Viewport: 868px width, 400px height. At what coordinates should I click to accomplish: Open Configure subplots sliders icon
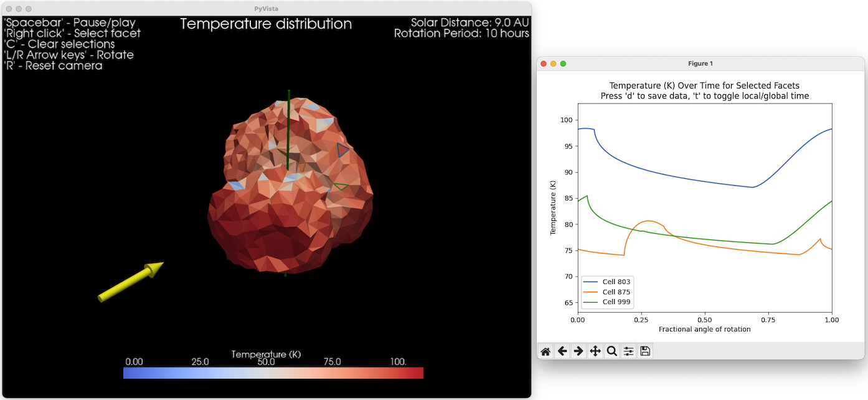click(x=628, y=351)
